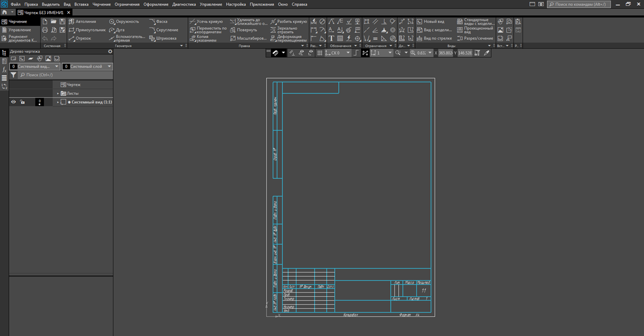Expand the Виды panel arrow
The height and width of the screenshot is (336, 644).
tap(489, 46)
